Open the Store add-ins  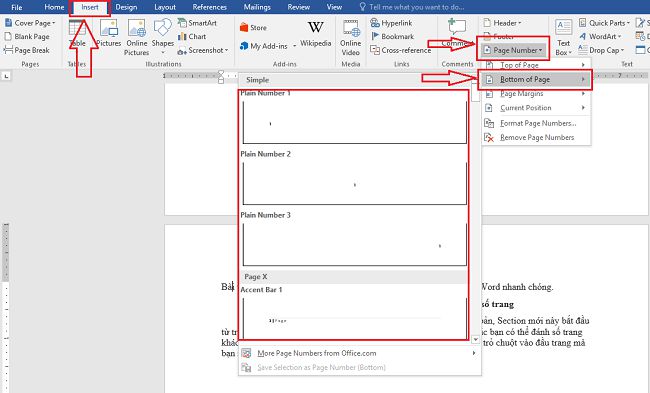pos(253,27)
